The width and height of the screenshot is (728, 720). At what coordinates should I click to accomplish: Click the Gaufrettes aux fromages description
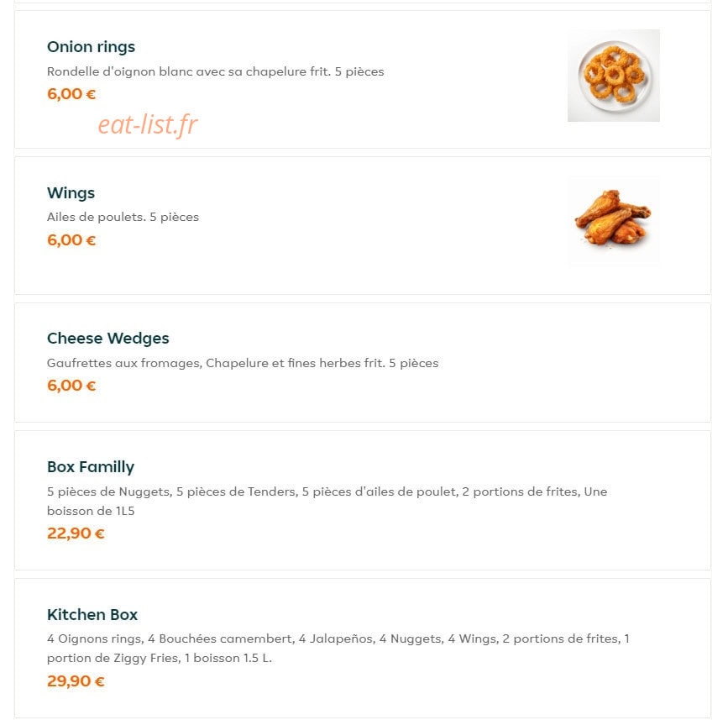pyautogui.click(x=243, y=363)
